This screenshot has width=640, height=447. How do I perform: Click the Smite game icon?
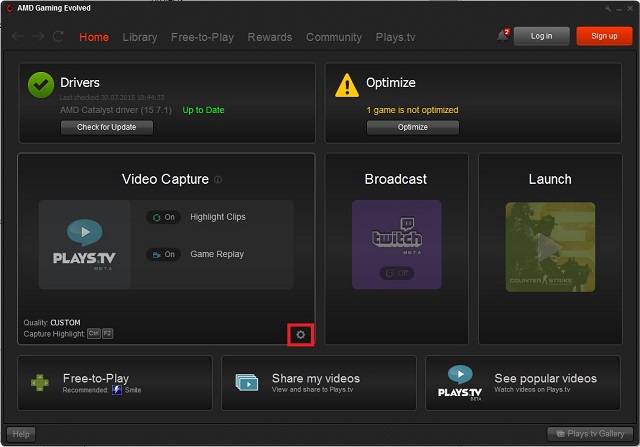click(x=117, y=390)
